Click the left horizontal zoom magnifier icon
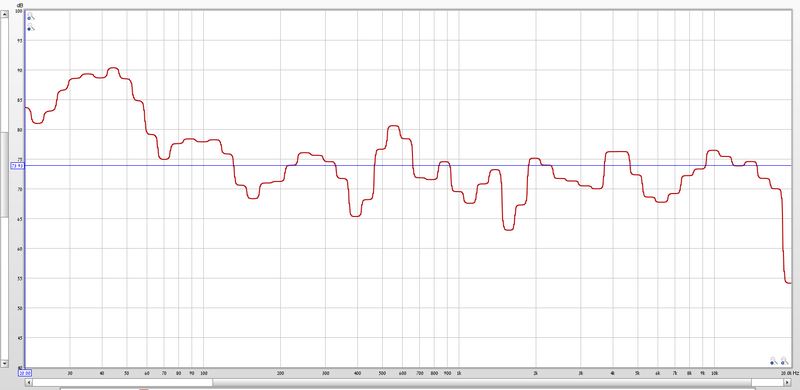800x390 pixels. [x=774, y=361]
